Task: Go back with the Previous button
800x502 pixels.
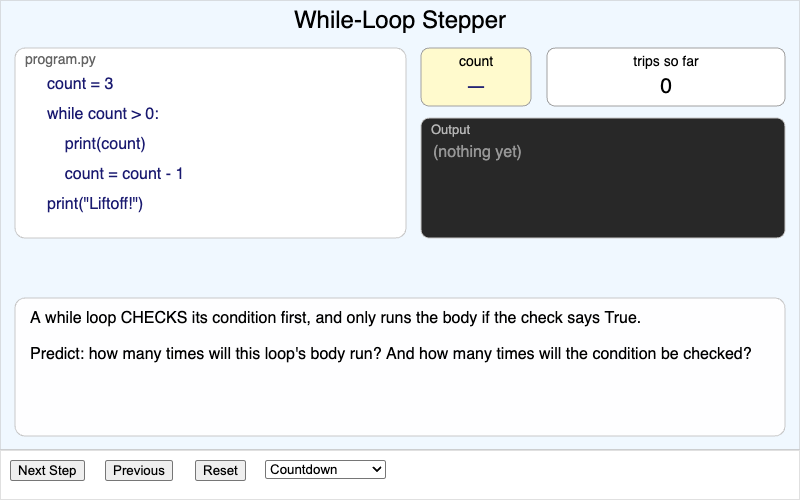Action: (x=139, y=470)
